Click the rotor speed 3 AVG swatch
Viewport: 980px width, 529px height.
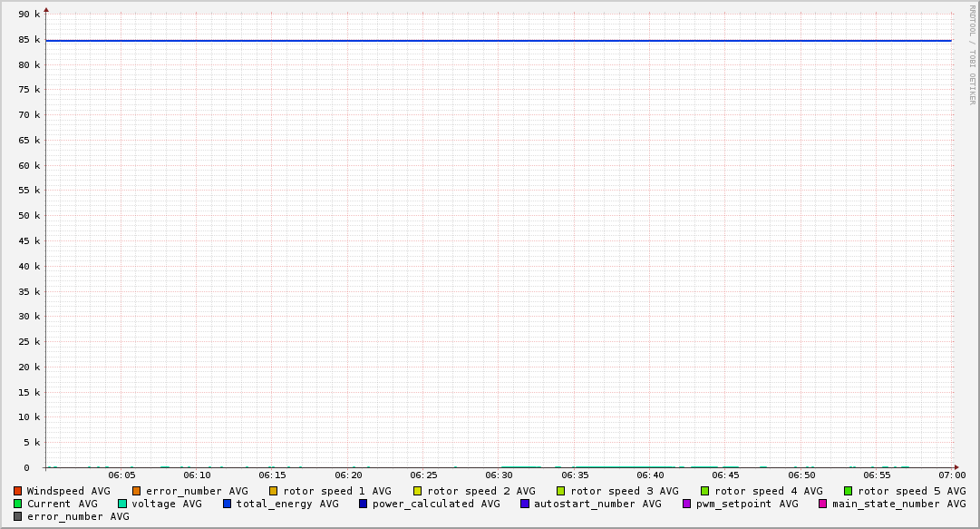pyautogui.click(x=561, y=491)
